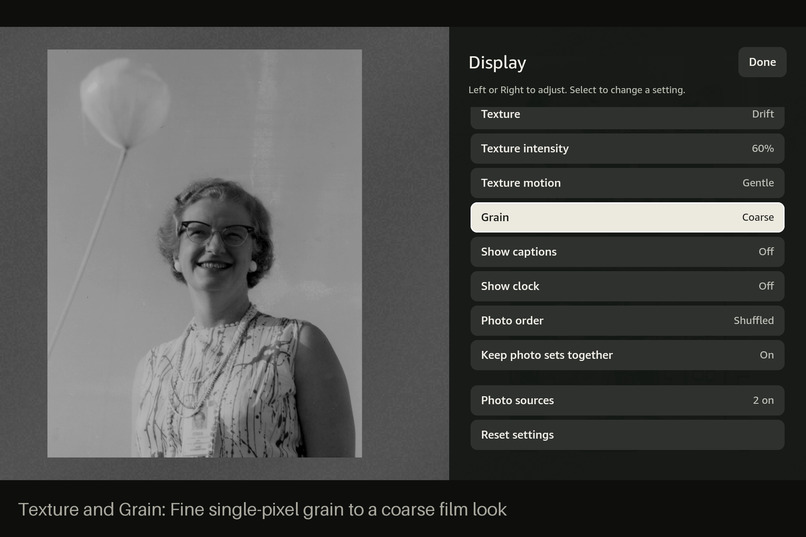The image size is (806, 537).
Task: Toggle the Show clock setting
Action: click(627, 286)
